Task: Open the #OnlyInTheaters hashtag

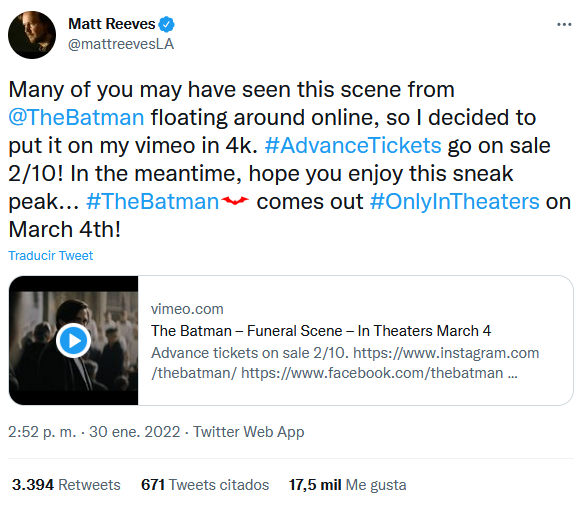Action: pos(454,201)
